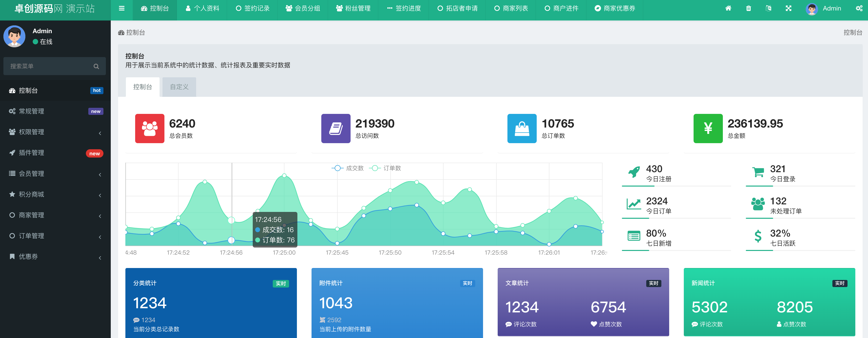This screenshot has width=868, height=338.
Task: Toggle the hamburger sidebar menu icon
Action: pos(122,9)
